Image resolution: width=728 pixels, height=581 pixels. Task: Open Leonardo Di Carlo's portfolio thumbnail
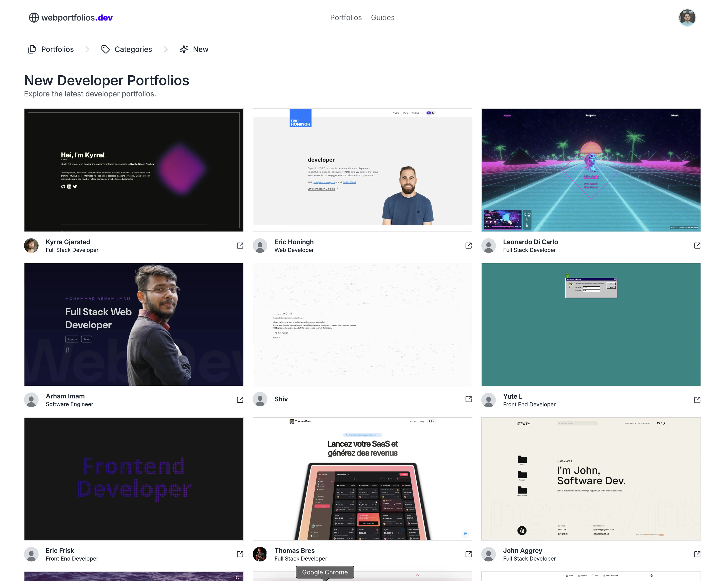[x=591, y=170]
